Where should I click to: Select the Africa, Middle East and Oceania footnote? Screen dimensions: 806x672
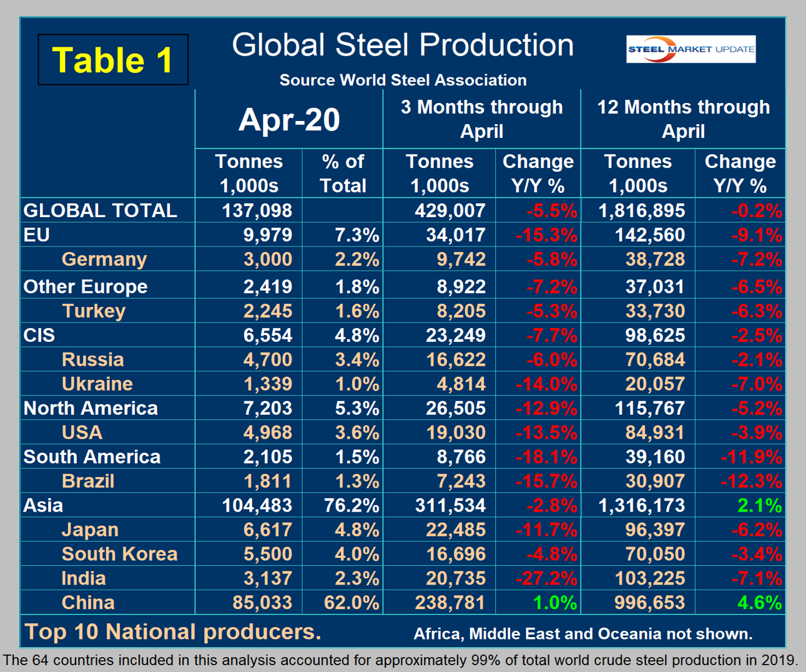tap(582, 634)
